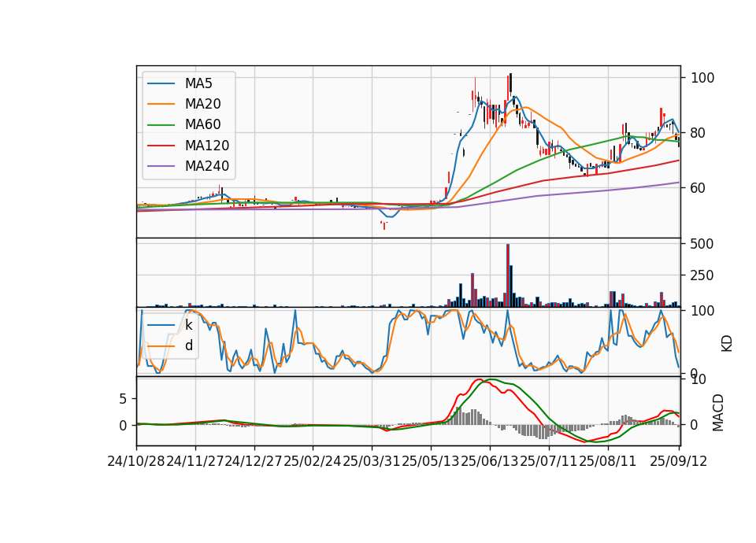
Task: Click the 25/05/13 date label
Action: point(431,461)
